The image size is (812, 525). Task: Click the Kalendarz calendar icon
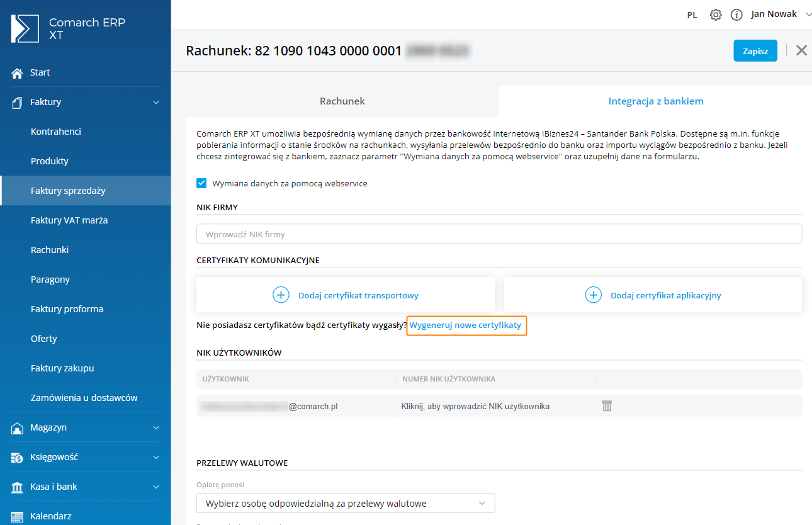18,517
